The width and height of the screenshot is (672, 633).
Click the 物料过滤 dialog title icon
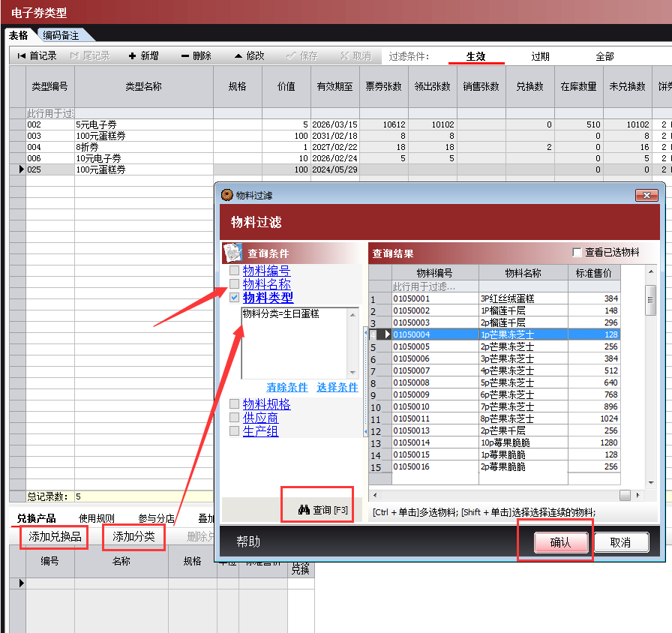pos(226,196)
